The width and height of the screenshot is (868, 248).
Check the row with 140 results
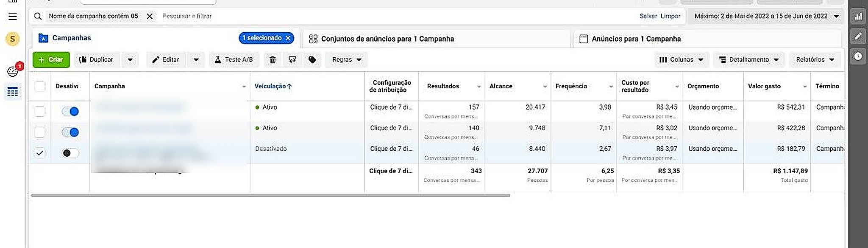click(x=40, y=132)
